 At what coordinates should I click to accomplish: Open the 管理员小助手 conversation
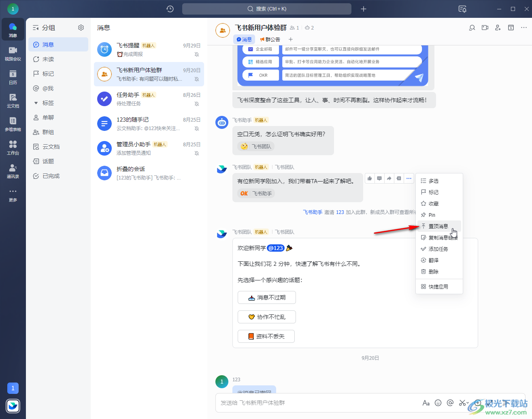click(x=149, y=148)
